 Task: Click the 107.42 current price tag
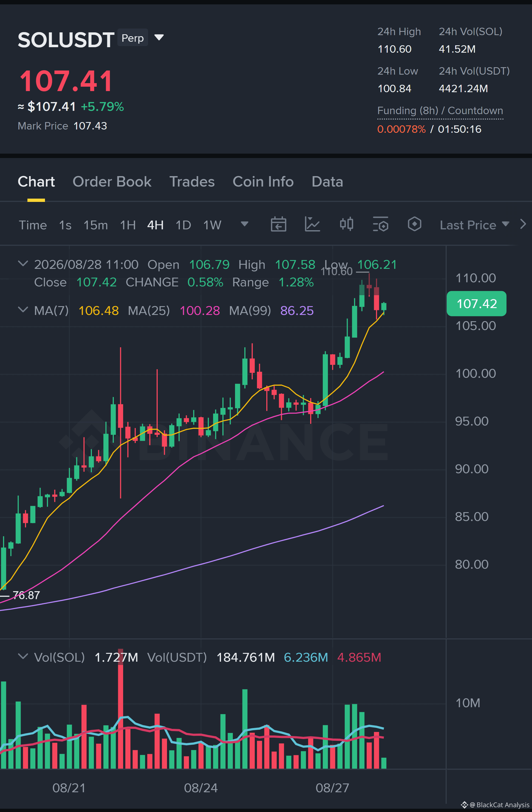pyautogui.click(x=476, y=304)
